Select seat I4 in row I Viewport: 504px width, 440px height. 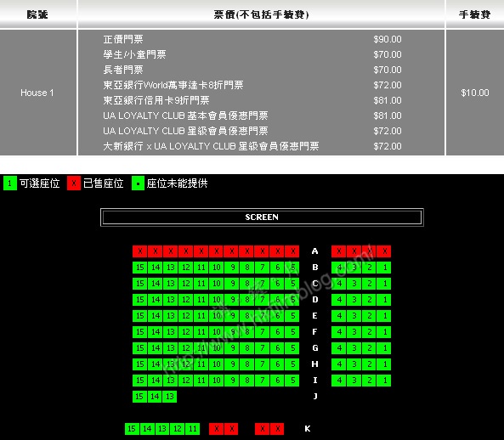pos(339,381)
